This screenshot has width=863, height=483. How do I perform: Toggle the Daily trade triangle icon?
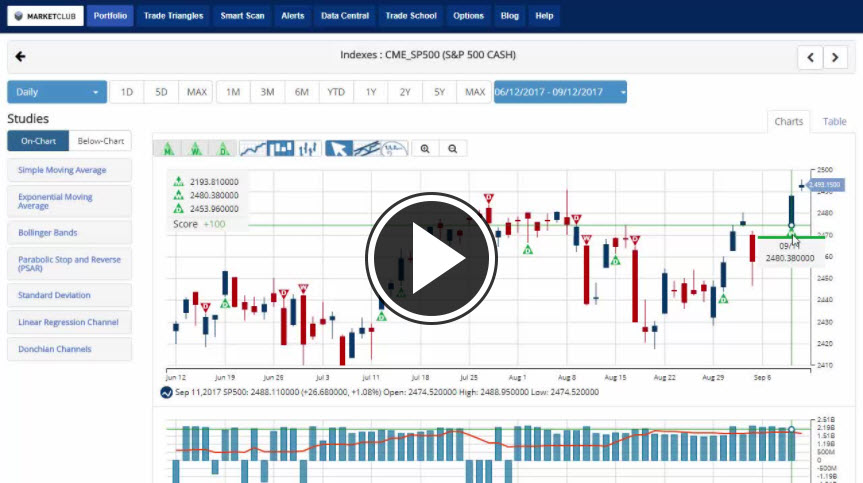(225, 149)
